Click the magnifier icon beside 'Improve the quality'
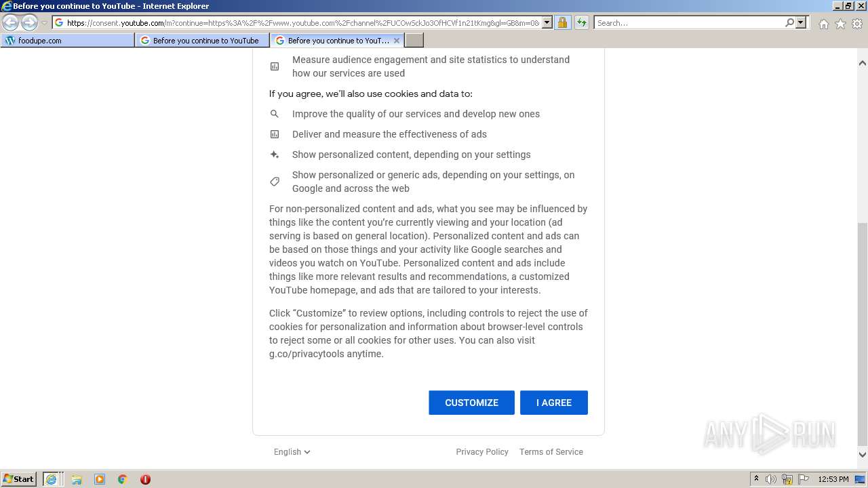Image resolution: width=868 pixels, height=488 pixels. coord(275,114)
